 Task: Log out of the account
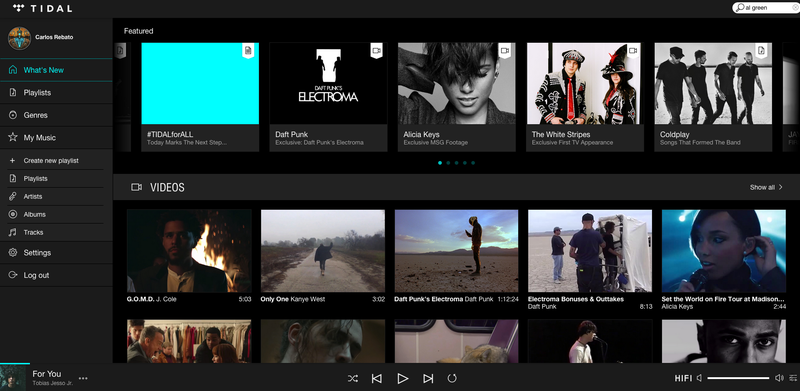click(x=56, y=275)
